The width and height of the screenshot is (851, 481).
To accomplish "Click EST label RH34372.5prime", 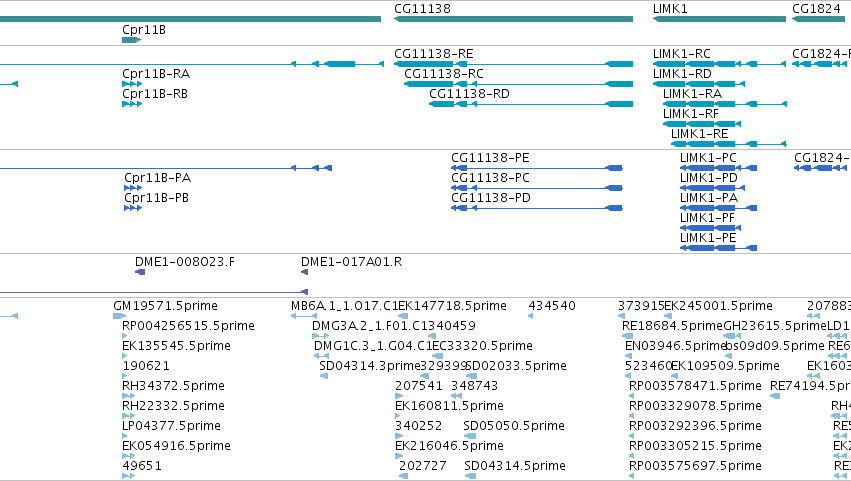I will [x=173, y=386].
